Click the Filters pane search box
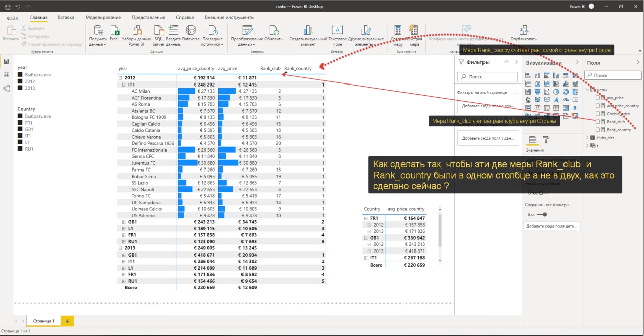The height and width of the screenshot is (336, 644). pos(488,77)
